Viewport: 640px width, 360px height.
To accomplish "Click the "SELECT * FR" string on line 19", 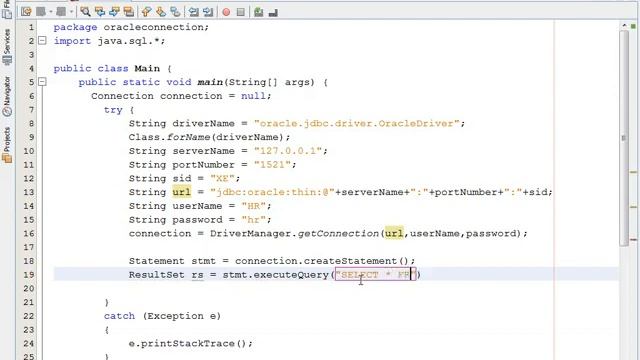I will [x=375, y=275].
